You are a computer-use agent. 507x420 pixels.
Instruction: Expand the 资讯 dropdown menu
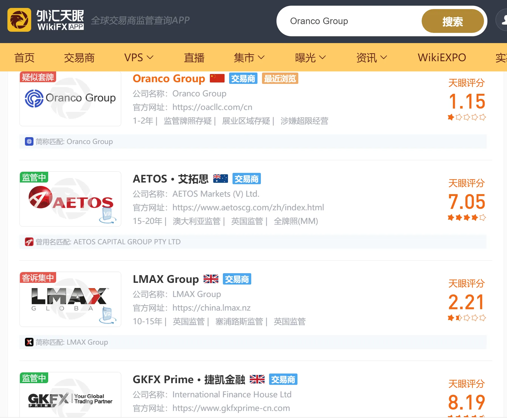[371, 58]
